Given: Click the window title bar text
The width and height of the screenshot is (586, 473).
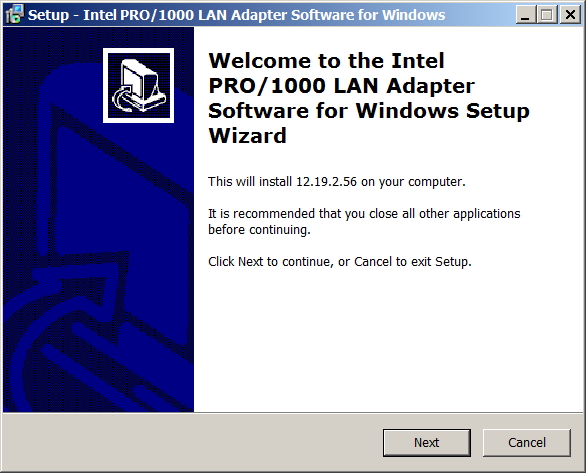Looking at the screenshot, I should pyautogui.click(x=236, y=15).
